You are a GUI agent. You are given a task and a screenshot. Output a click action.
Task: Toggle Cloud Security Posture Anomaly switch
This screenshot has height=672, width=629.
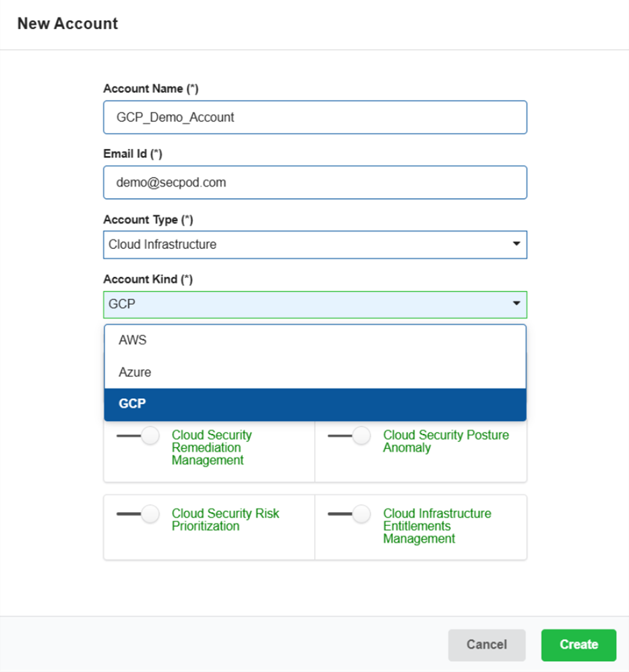pyautogui.click(x=350, y=436)
